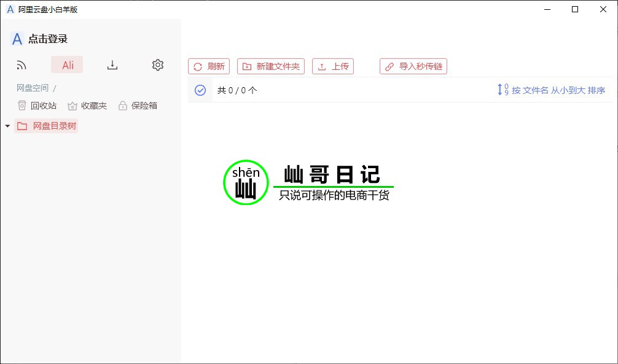The width and height of the screenshot is (618, 364).
Task: Click the 共 0 / 0 个 count text
Action: pyautogui.click(x=237, y=91)
